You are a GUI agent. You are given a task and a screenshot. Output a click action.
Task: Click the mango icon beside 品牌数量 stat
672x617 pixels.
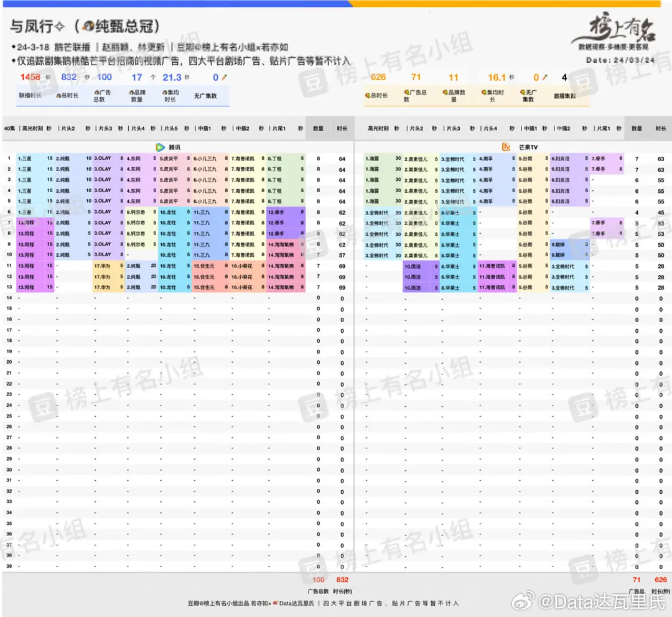(445, 91)
